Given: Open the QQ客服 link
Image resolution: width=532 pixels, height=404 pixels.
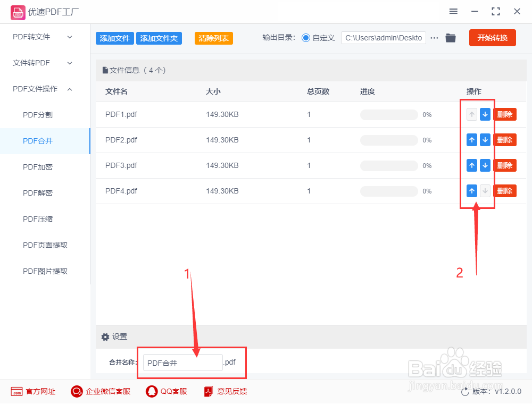Looking at the screenshot, I should (174, 391).
